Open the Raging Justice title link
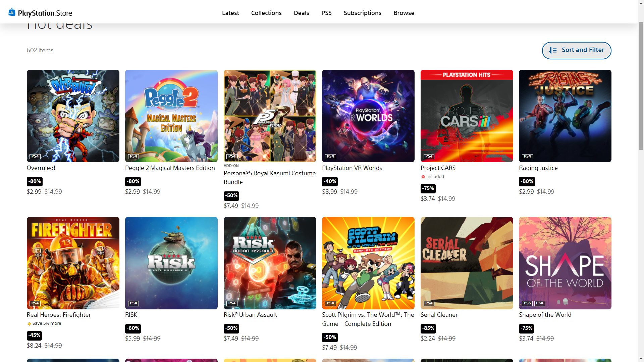Screen dimensions: 644x362 538,168
